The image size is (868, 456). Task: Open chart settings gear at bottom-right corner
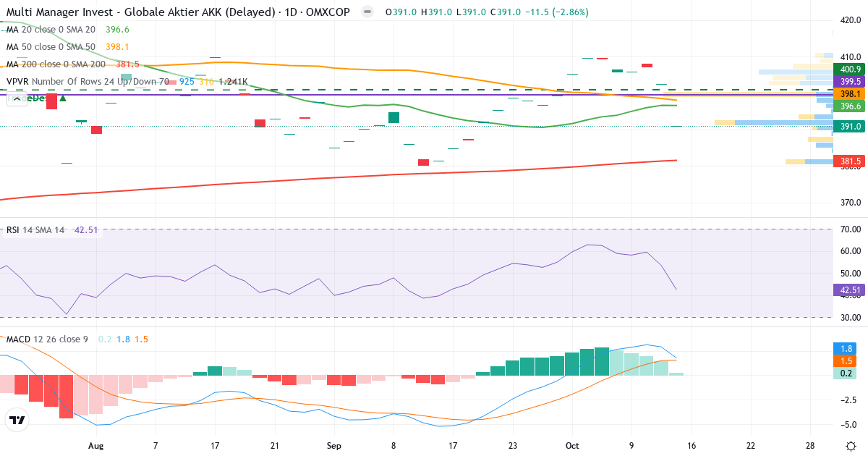point(851,446)
